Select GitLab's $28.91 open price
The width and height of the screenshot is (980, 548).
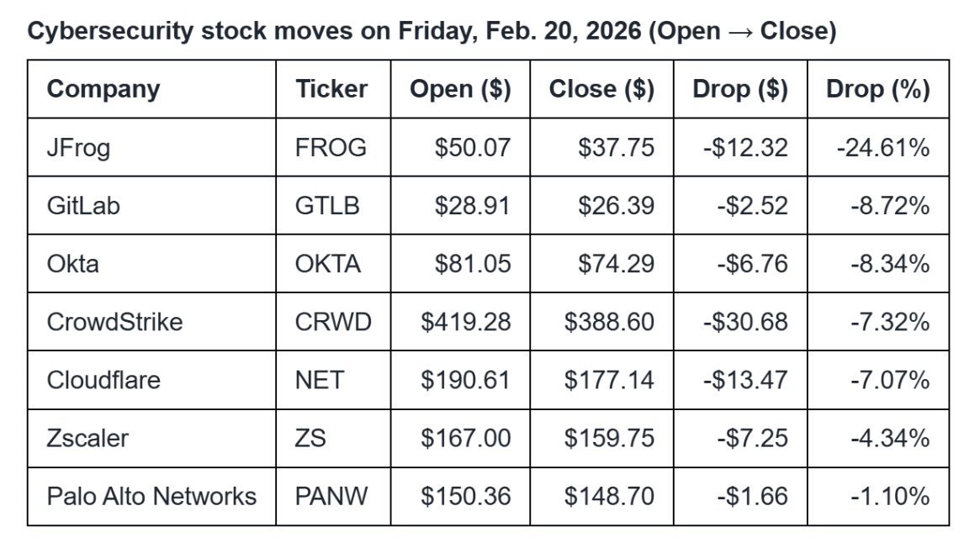(472, 206)
